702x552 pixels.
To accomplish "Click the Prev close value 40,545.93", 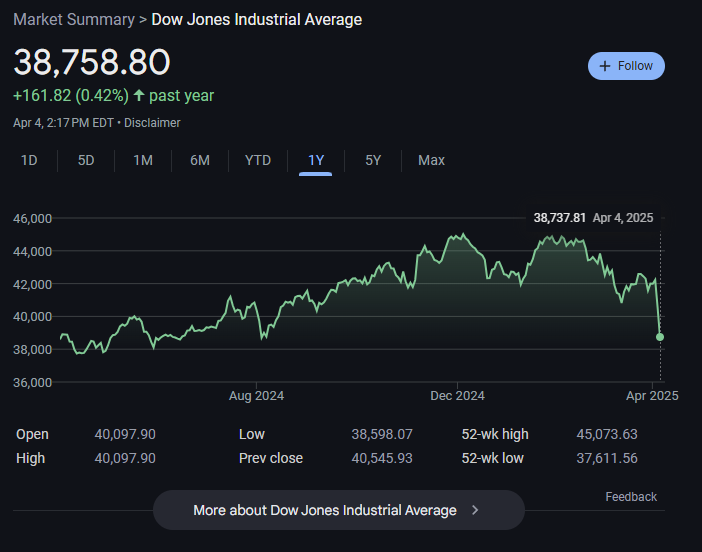I will 382,458.
